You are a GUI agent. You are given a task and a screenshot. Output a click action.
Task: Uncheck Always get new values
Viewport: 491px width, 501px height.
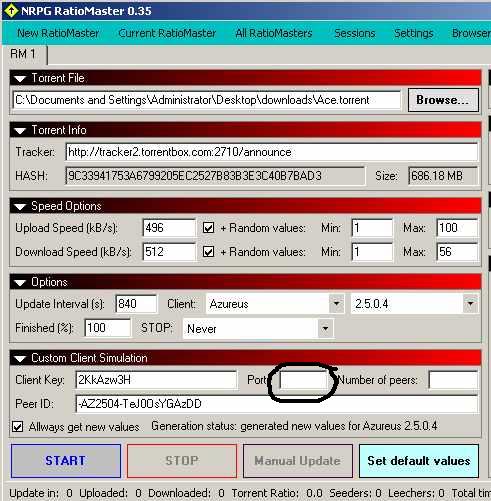coord(17,427)
